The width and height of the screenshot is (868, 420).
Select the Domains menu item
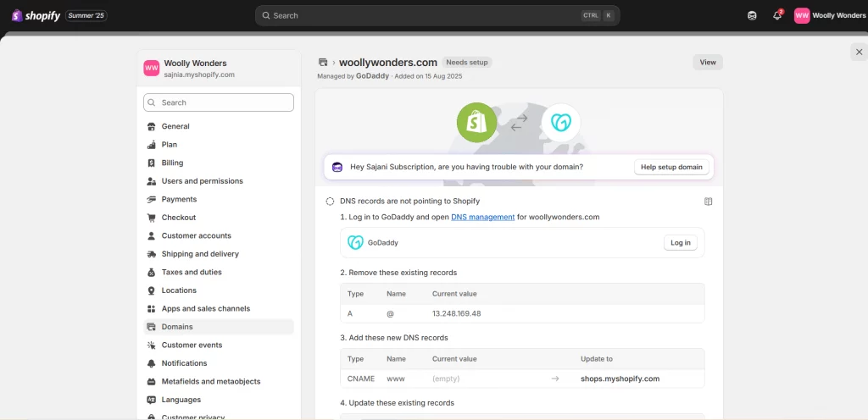pos(219,327)
